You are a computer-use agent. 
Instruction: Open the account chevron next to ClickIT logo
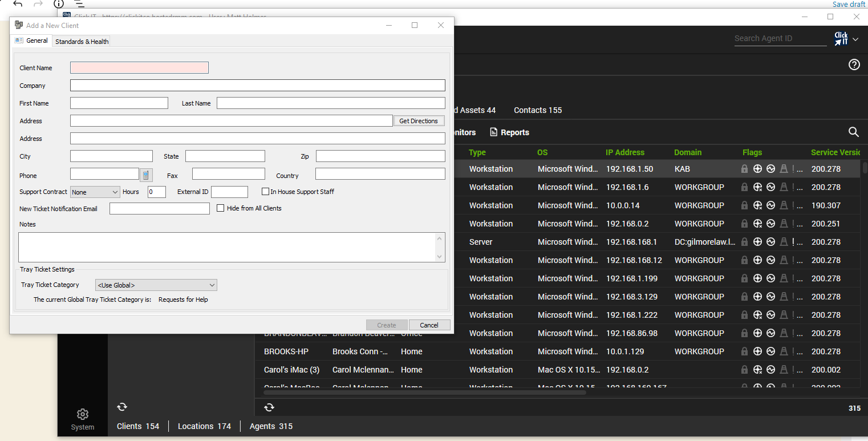(x=855, y=39)
